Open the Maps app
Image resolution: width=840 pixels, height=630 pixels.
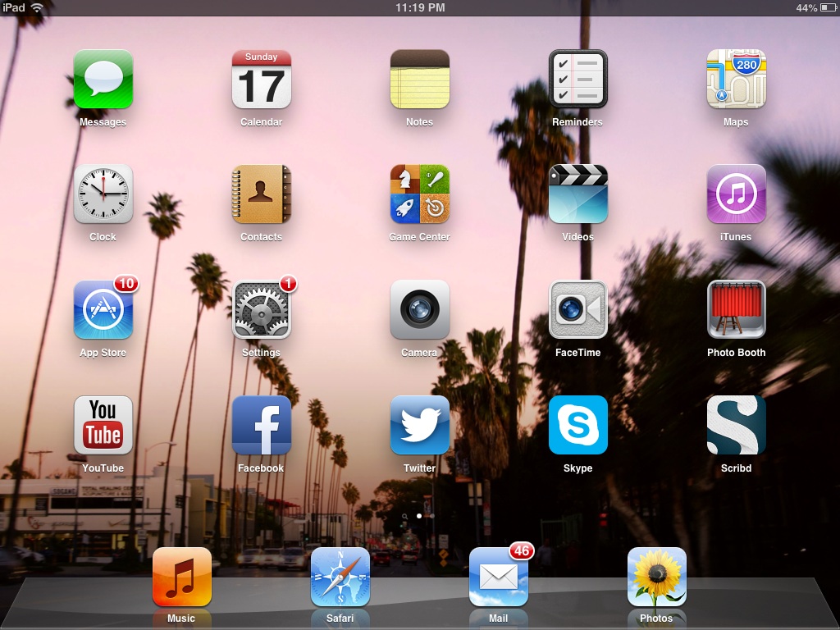tap(737, 80)
